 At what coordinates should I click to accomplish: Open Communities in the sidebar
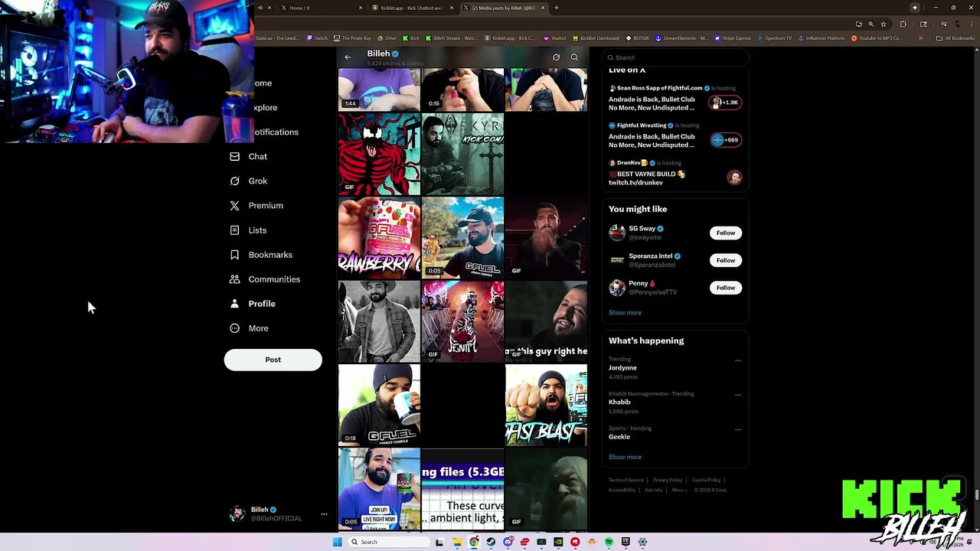(x=265, y=279)
